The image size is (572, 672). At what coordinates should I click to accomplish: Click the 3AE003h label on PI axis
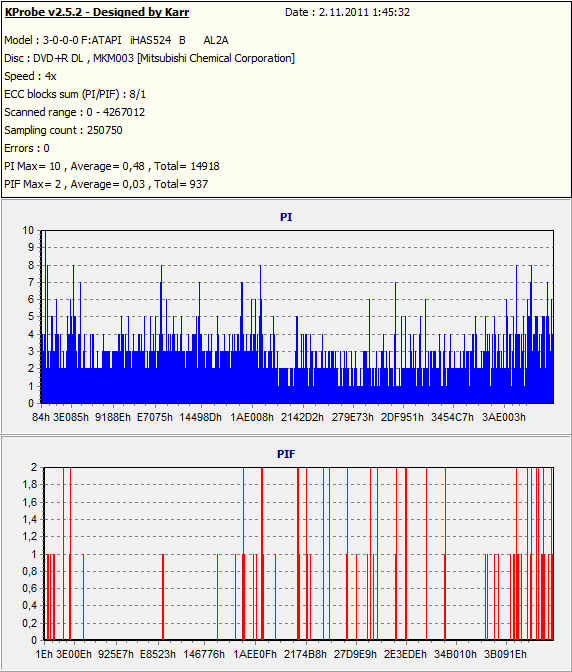[504, 417]
